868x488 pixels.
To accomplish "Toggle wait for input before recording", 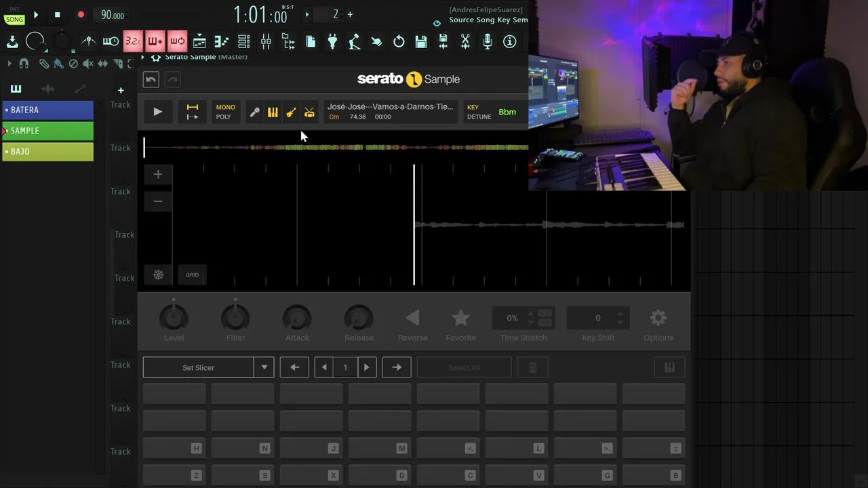I will point(111,41).
